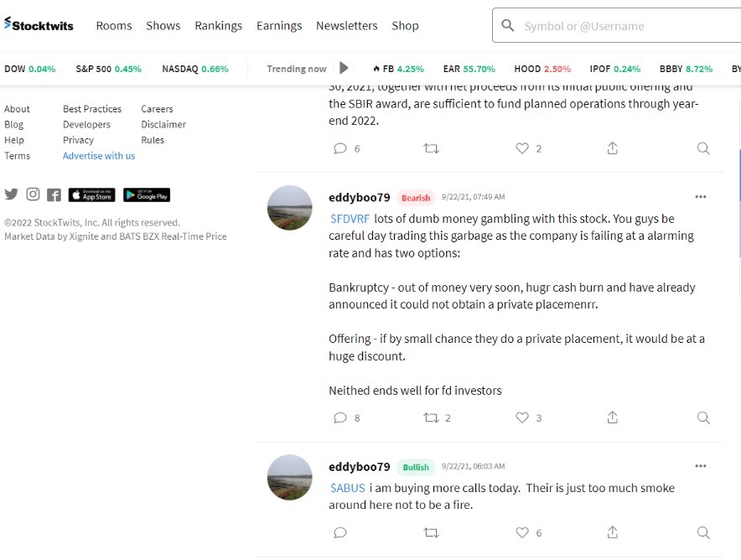Open the $FDVRF ticker link
The height and width of the screenshot is (560, 741).
coord(350,219)
